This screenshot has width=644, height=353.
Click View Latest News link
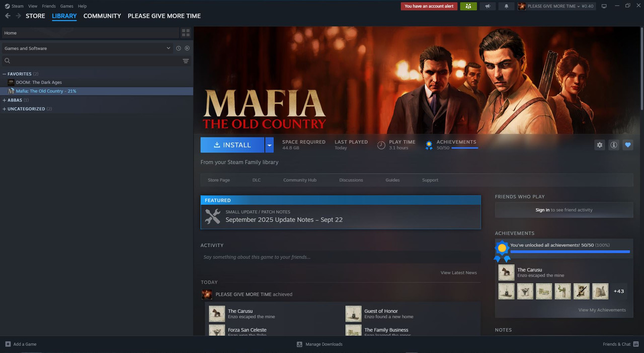[458, 272]
